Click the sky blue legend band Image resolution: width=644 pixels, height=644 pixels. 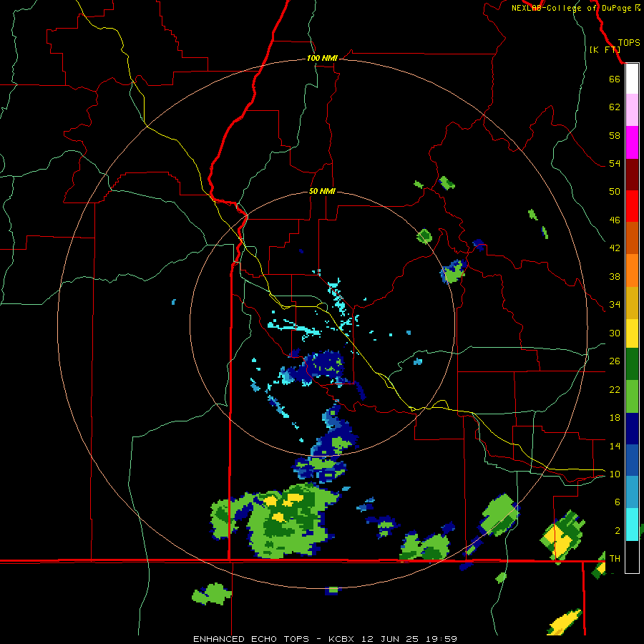[632, 492]
